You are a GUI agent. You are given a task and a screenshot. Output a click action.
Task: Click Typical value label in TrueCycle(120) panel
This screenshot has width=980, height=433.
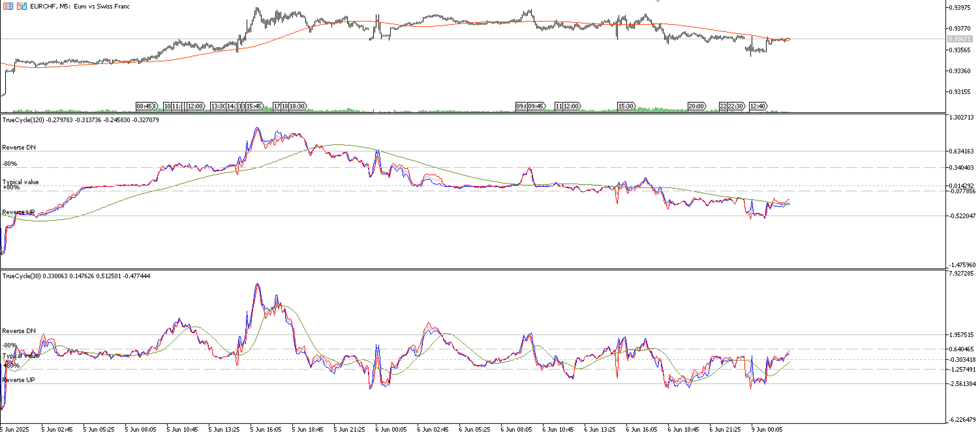[20, 182]
